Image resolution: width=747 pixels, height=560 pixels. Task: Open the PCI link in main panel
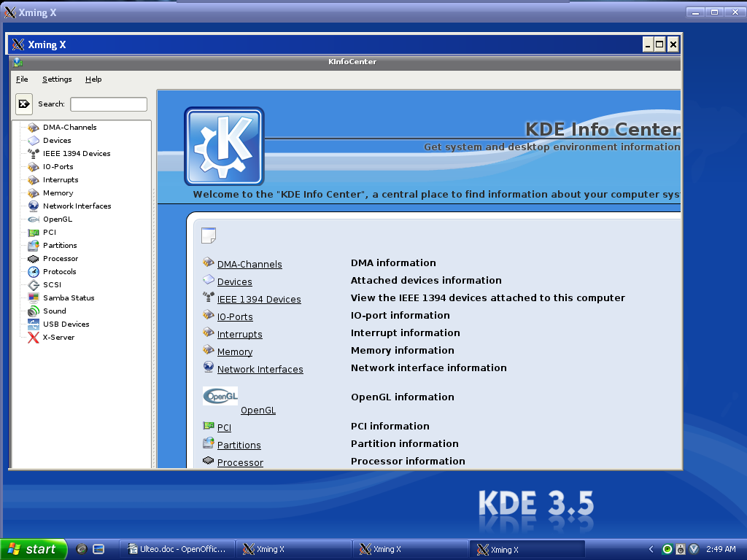point(224,427)
